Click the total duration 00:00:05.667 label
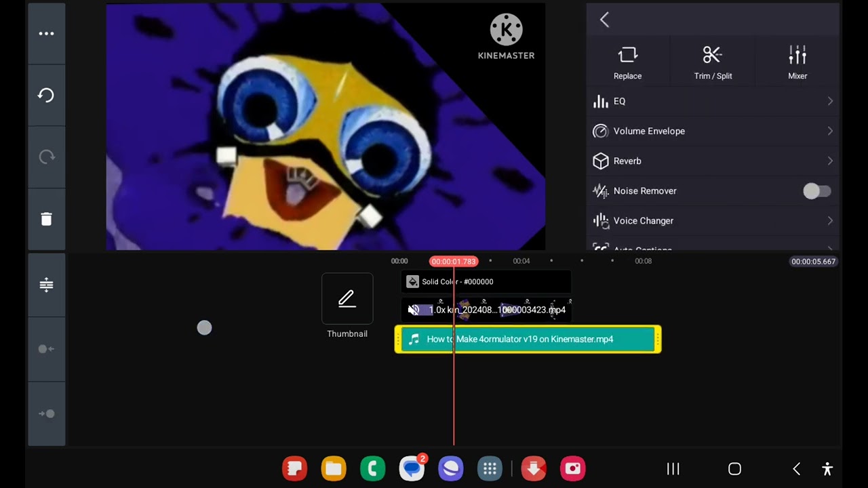868x488 pixels. click(814, 262)
